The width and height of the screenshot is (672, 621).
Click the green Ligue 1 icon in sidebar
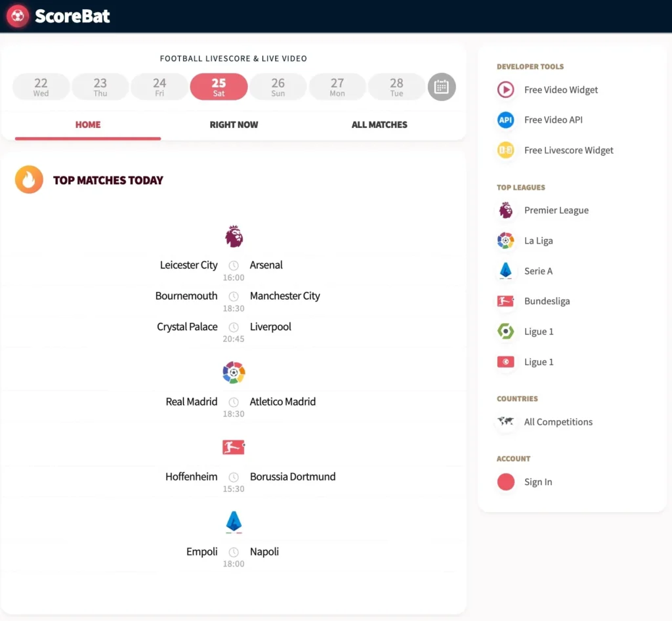point(506,332)
